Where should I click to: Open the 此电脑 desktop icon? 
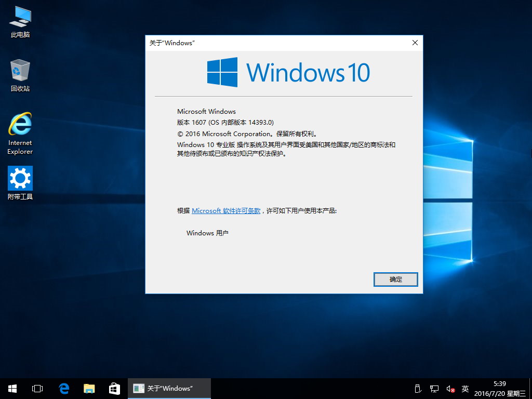point(20,22)
